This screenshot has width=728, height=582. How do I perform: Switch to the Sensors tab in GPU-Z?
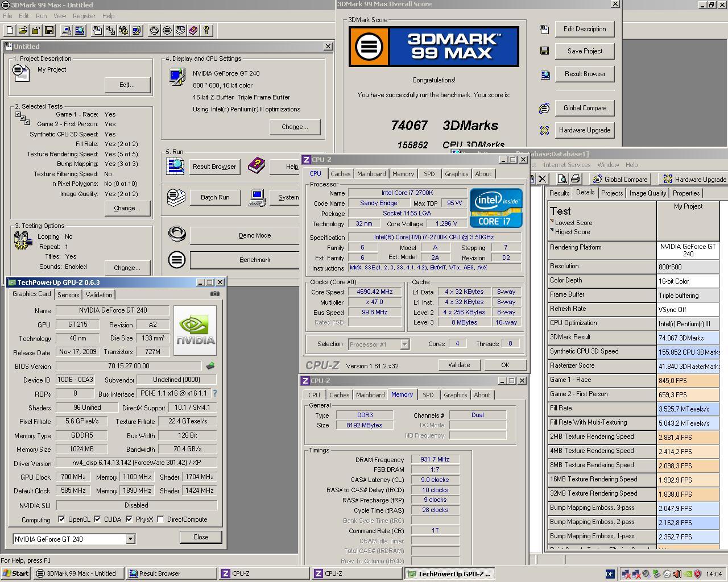(x=68, y=294)
